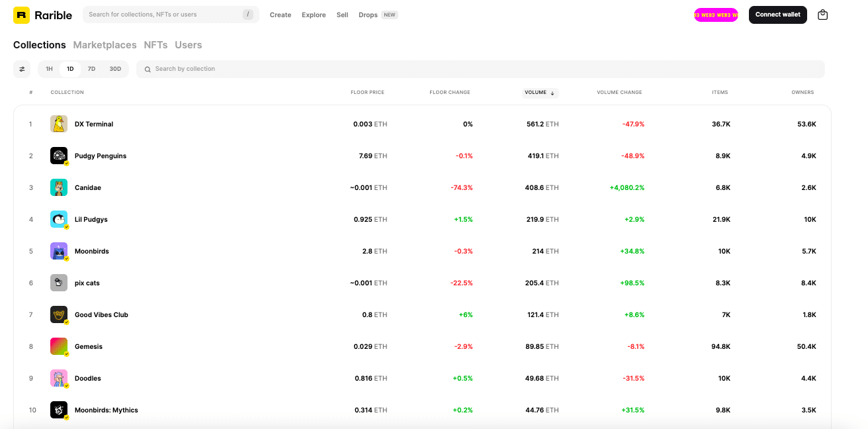The height and width of the screenshot is (429, 868).
Task: Sort by Owners column header
Action: click(x=803, y=93)
